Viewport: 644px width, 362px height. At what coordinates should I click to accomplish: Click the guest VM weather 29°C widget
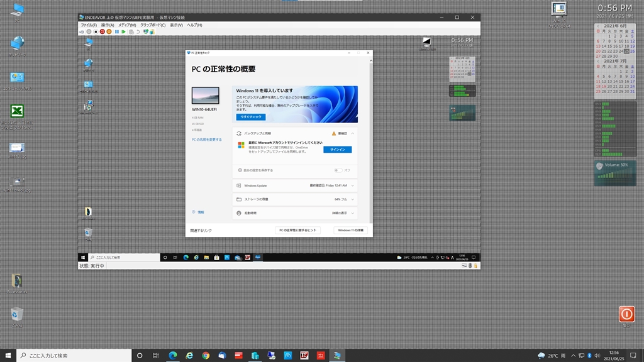(x=412, y=257)
